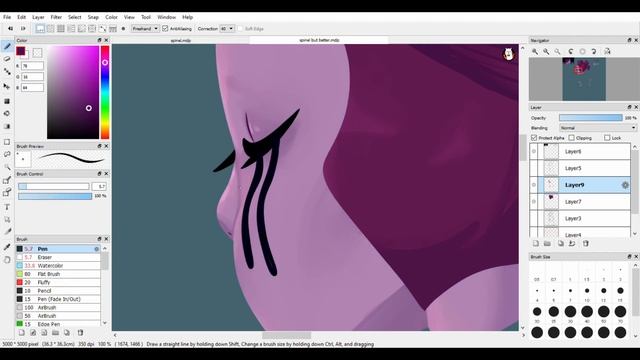Switch to the spinel.mdp tab
This screenshot has width=640, height=360.
click(x=180, y=40)
